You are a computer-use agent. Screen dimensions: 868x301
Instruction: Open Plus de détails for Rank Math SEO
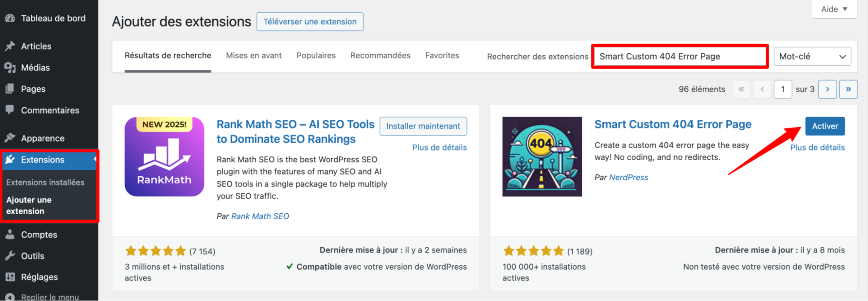[439, 148]
